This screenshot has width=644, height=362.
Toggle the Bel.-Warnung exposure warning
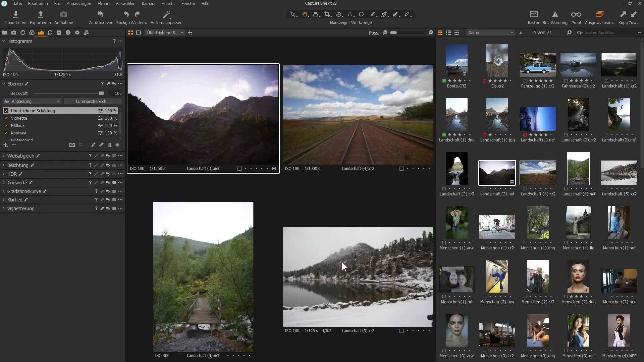click(x=555, y=14)
